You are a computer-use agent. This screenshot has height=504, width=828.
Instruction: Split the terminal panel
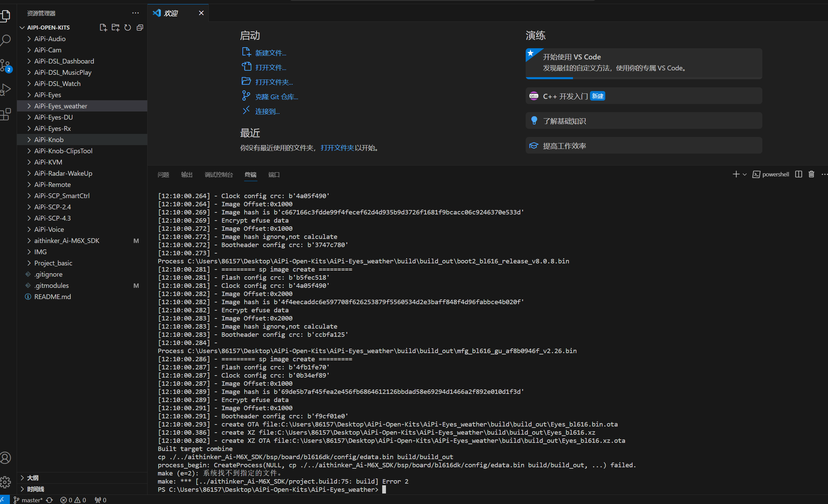(x=799, y=174)
